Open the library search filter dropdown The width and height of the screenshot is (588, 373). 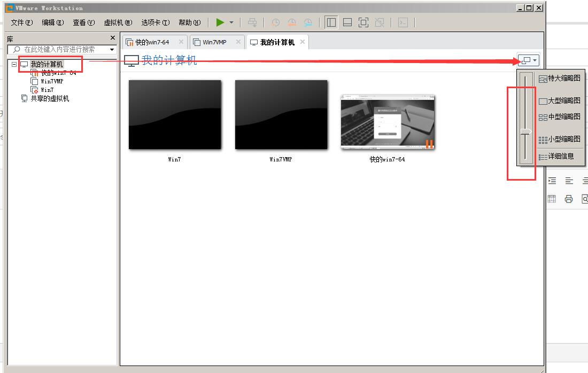click(112, 49)
